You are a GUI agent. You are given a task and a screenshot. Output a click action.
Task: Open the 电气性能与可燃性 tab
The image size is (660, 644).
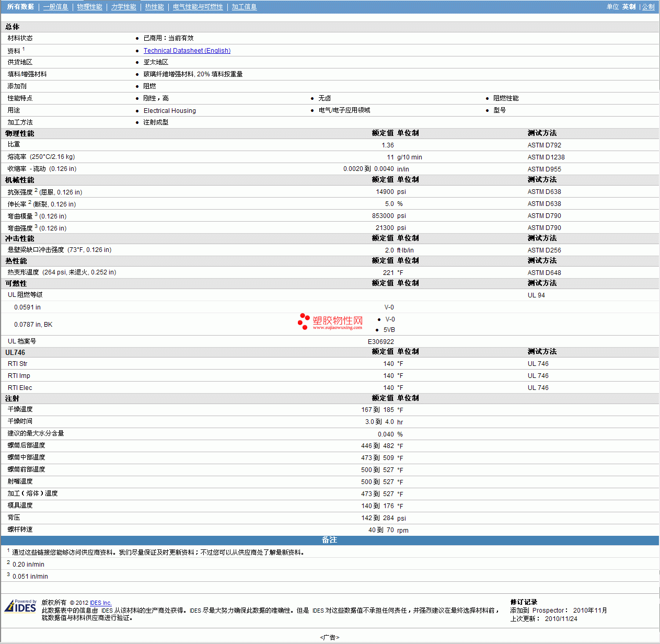pyautogui.click(x=198, y=7)
